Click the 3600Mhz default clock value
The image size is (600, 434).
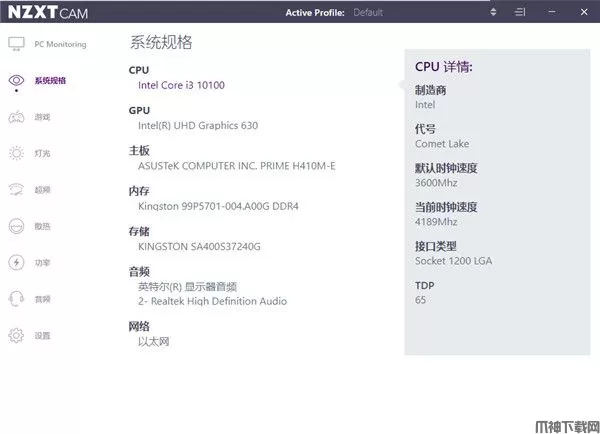click(436, 183)
